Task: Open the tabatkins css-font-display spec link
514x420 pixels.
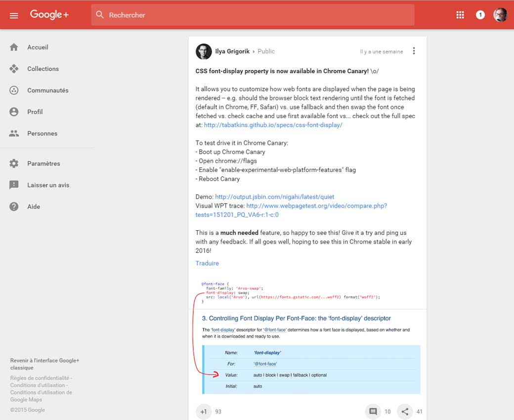Action: click(273, 125)
